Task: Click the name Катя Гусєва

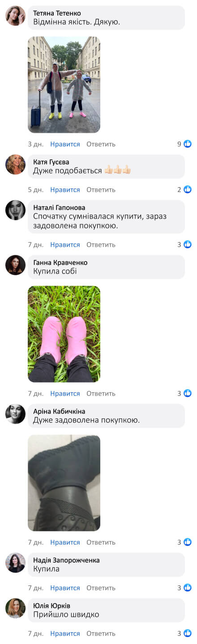Action: pyautogui.click(x=51, y=162)
